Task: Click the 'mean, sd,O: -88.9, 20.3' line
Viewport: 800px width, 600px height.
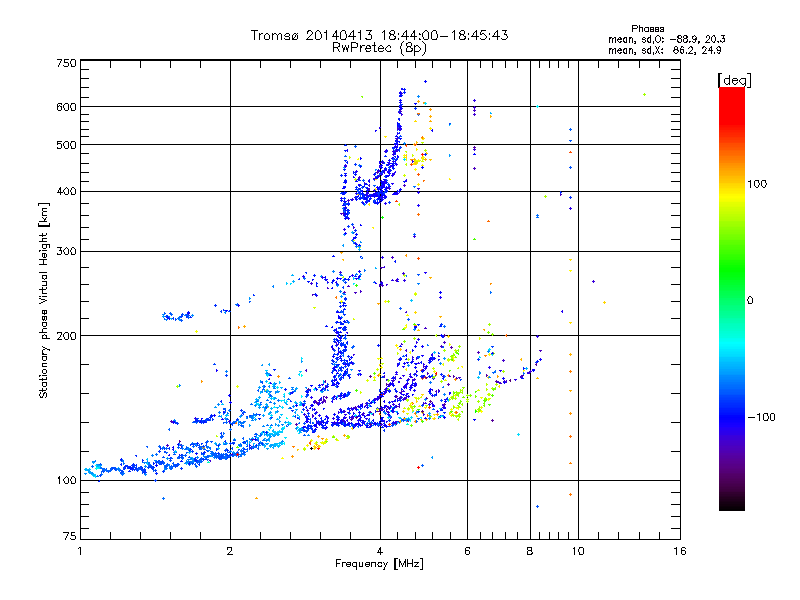Action: [x=666, y=39]
